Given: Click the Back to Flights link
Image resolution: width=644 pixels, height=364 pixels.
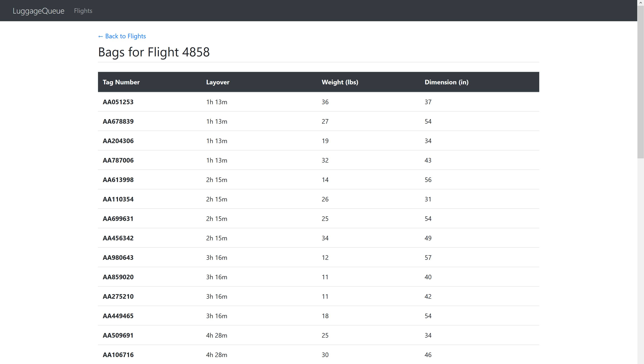Looking at the screenshot, I should tap(122, 36).
